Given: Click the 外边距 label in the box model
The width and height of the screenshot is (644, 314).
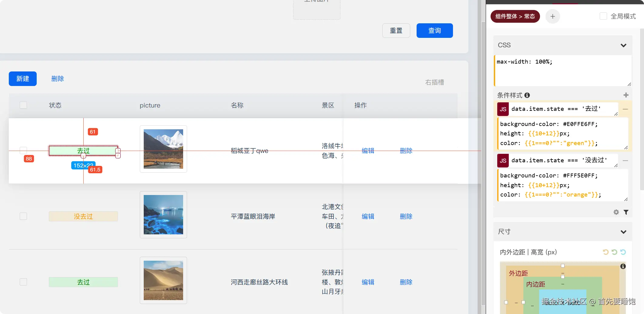Looking at the screenshot, I should (518, 273).
